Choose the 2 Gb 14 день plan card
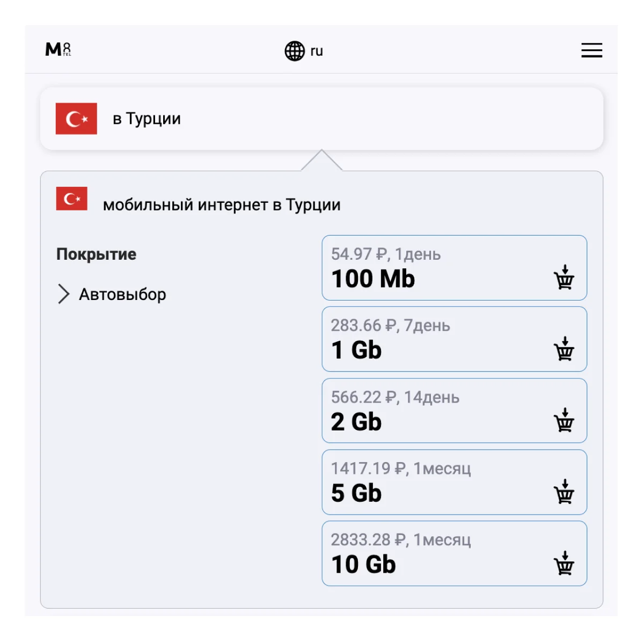 click(x=429, y=411)
